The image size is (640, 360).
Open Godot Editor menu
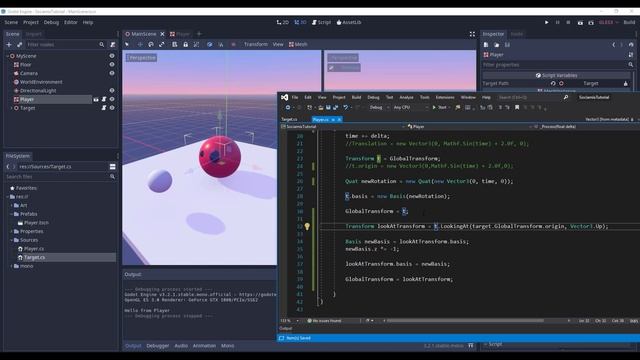71,22
